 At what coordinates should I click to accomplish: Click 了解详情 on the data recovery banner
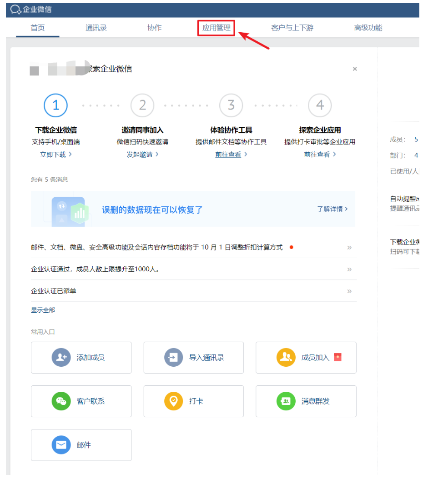pos(332,209)
